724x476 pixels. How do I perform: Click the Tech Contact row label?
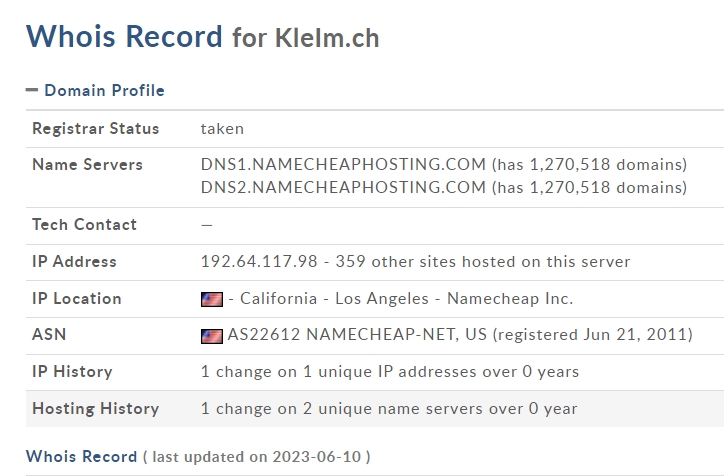pyautogui.click(x=84, y=225)
